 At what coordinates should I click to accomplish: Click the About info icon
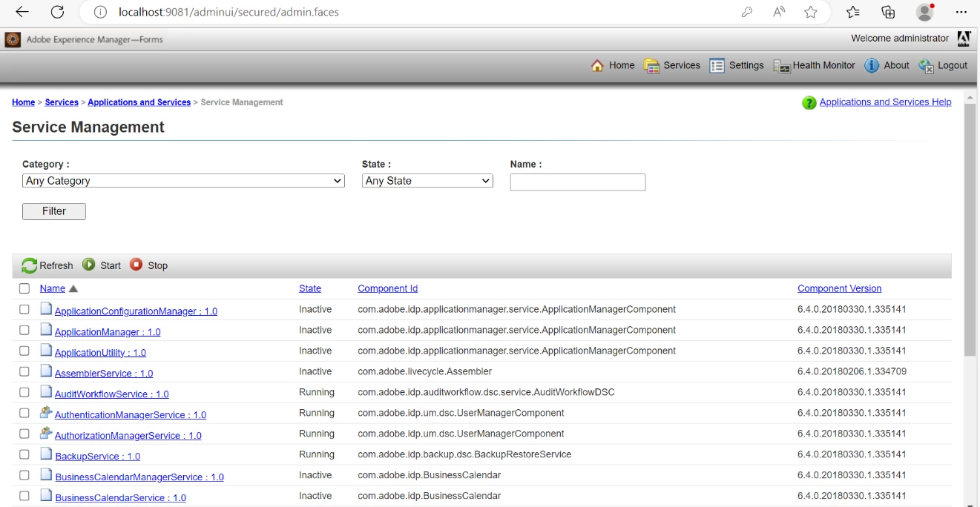[872, 65]
